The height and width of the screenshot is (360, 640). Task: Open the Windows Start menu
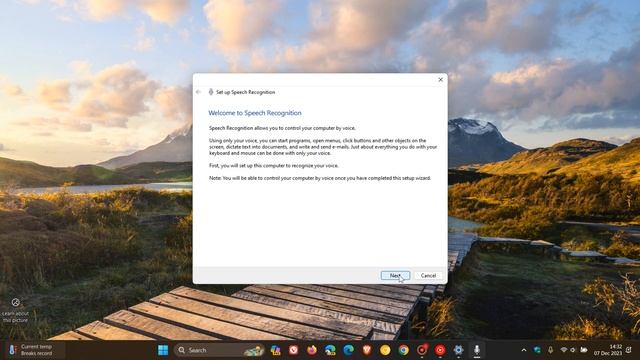coord(163,350)
